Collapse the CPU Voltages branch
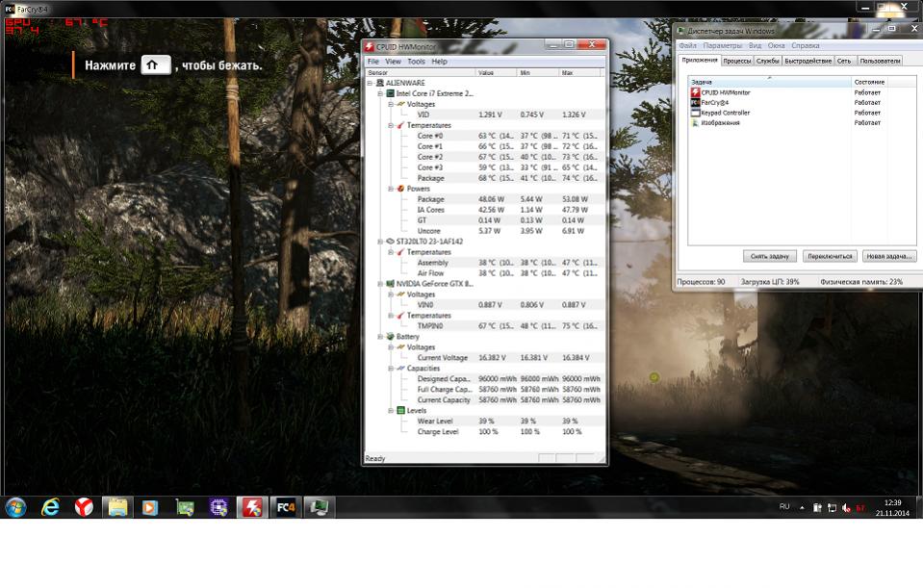Viewport: 923px width, 588px height. coord(391,104)
